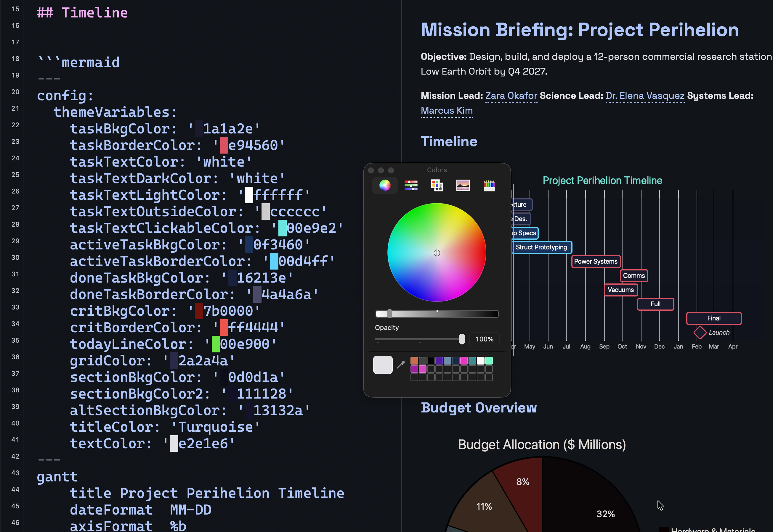773x532 pixels.
Task: Switch to the color sliders view
Action: pyautogui.click(x=411, y=185)
